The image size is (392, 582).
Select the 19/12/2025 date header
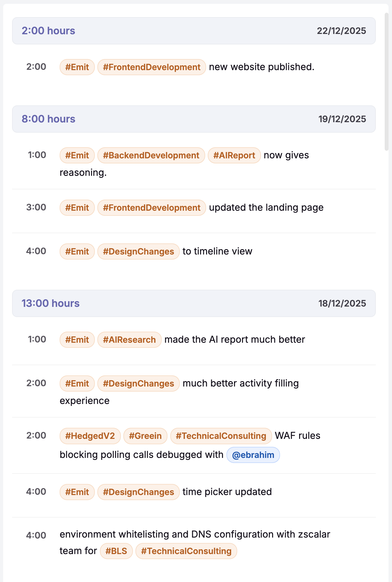click(342, 119)
